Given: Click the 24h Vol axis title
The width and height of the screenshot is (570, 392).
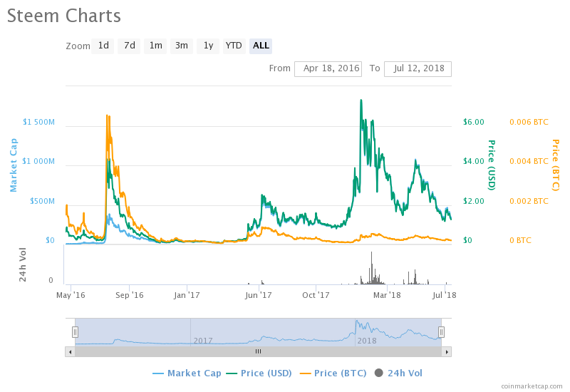Looking at the screenshot, I should coord(23,264).
